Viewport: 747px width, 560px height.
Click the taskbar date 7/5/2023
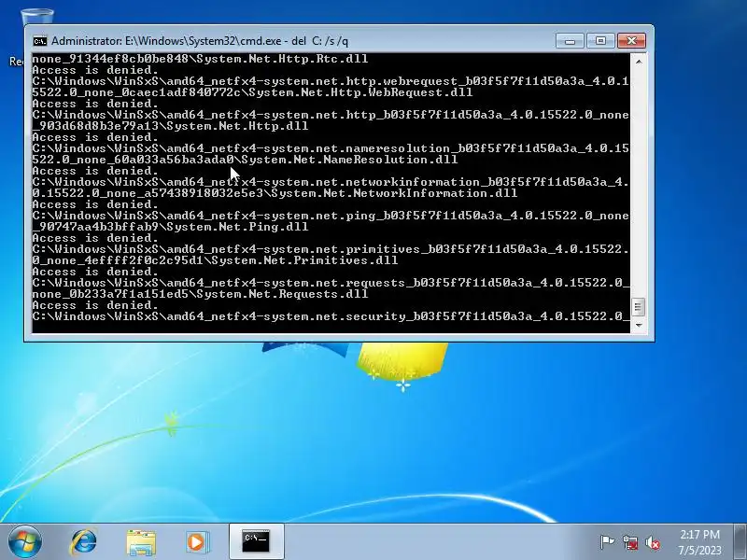point(699,550)
